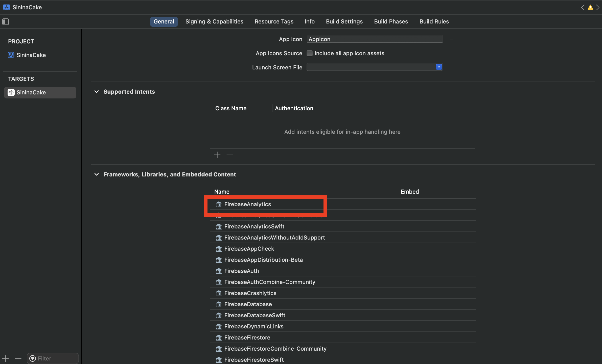Open the Build Settings tab

(x=344, y=22)
